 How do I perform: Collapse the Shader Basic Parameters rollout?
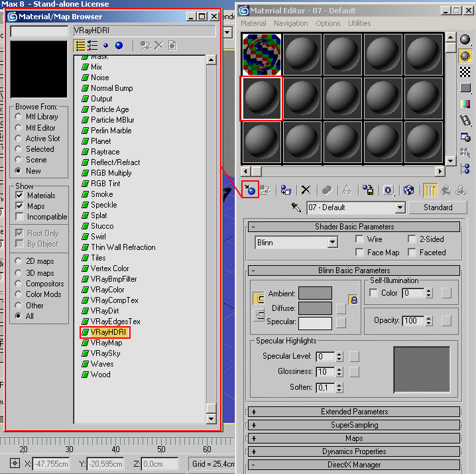coord(354,227)
